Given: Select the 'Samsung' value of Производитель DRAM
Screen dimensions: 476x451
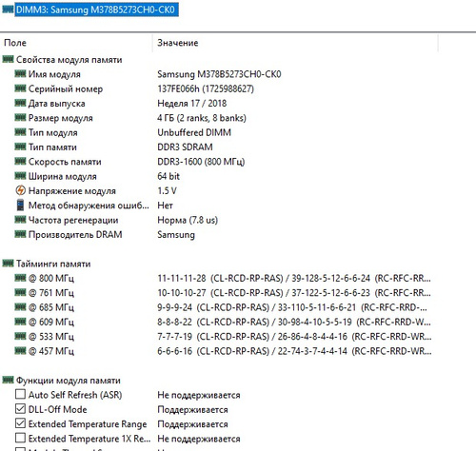Looking at the screenshot, I should [x=176, y=235].
